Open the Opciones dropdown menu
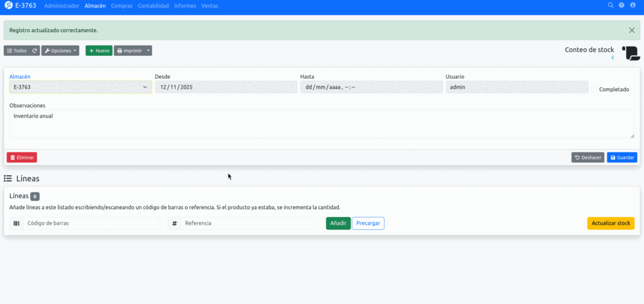 coord(61,50)
